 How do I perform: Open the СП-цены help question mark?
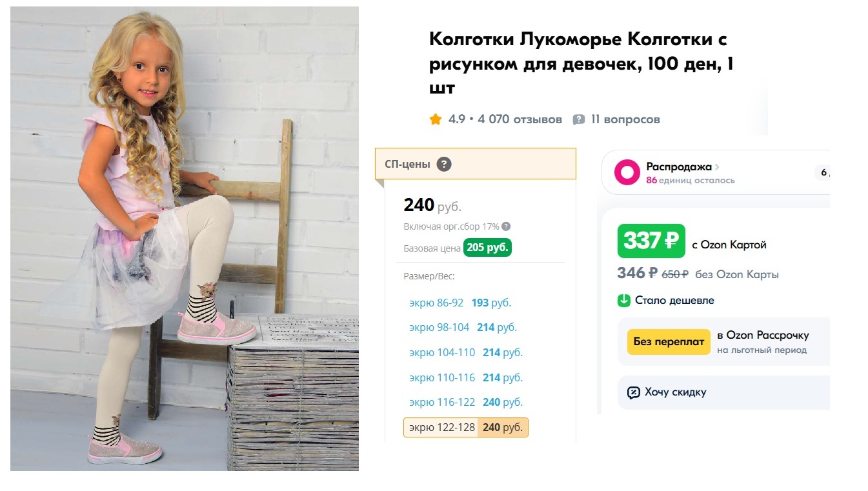(x=443, y=164)
